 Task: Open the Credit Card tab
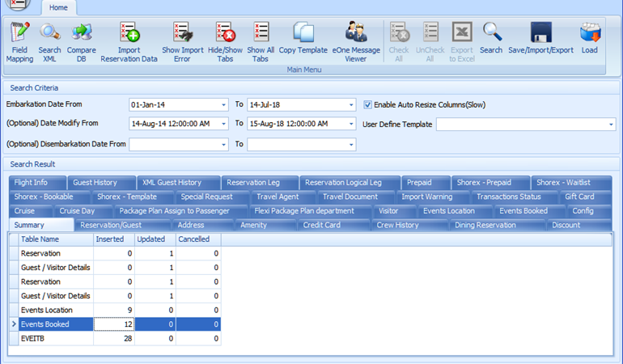[x=333, y=225]
